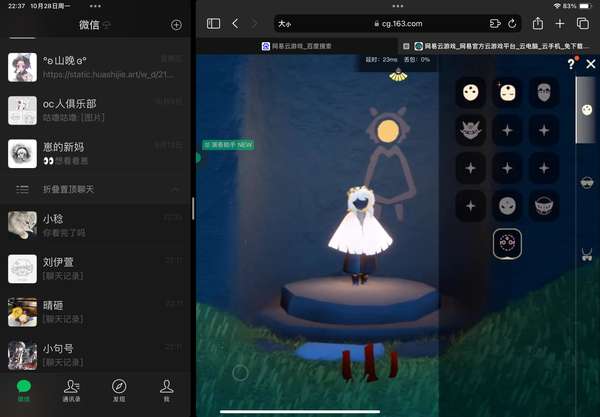Viewport: 600px width, 417px height.
Task: Open chat with 刘伊萱
Action: pos(95,269)
